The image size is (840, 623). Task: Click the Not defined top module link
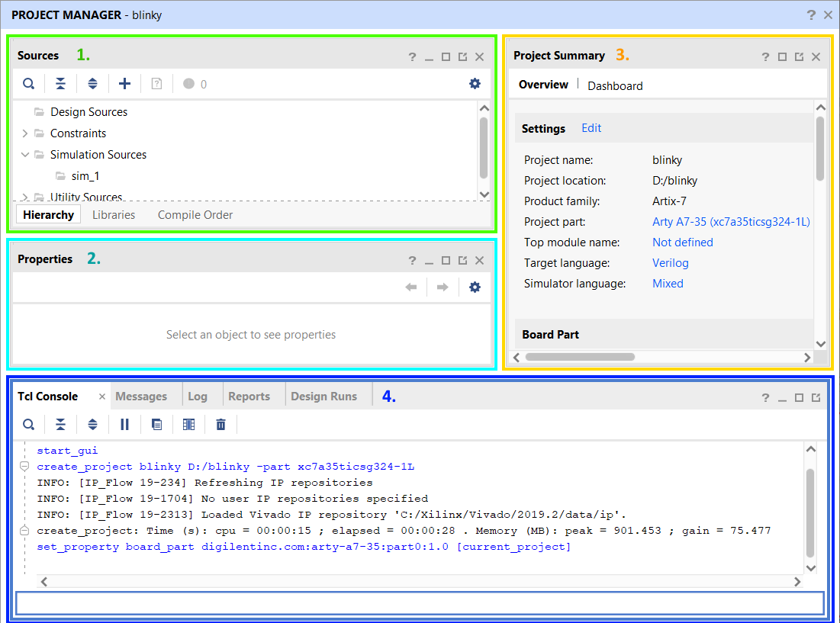point(683,242)
